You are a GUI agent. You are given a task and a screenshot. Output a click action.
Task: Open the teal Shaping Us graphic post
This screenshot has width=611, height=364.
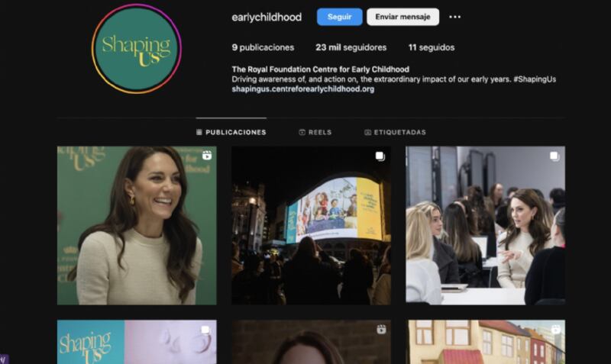pyautogui.click(x=137, y=342)
